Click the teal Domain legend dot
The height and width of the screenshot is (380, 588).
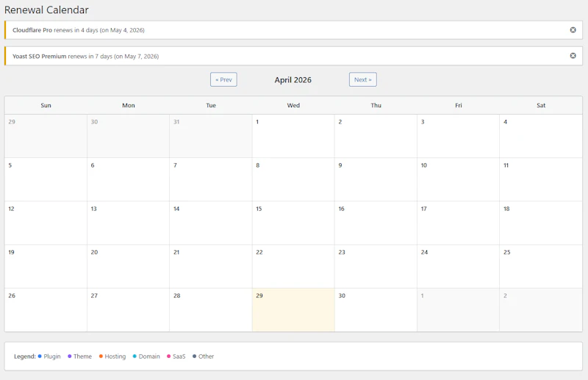click(x=135, y=356)
